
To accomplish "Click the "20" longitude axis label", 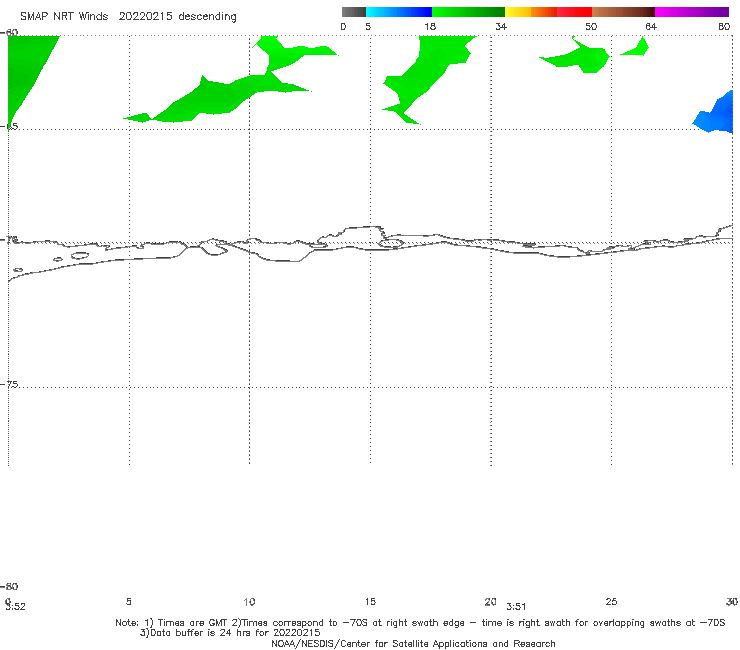I will tap(490, 601).
